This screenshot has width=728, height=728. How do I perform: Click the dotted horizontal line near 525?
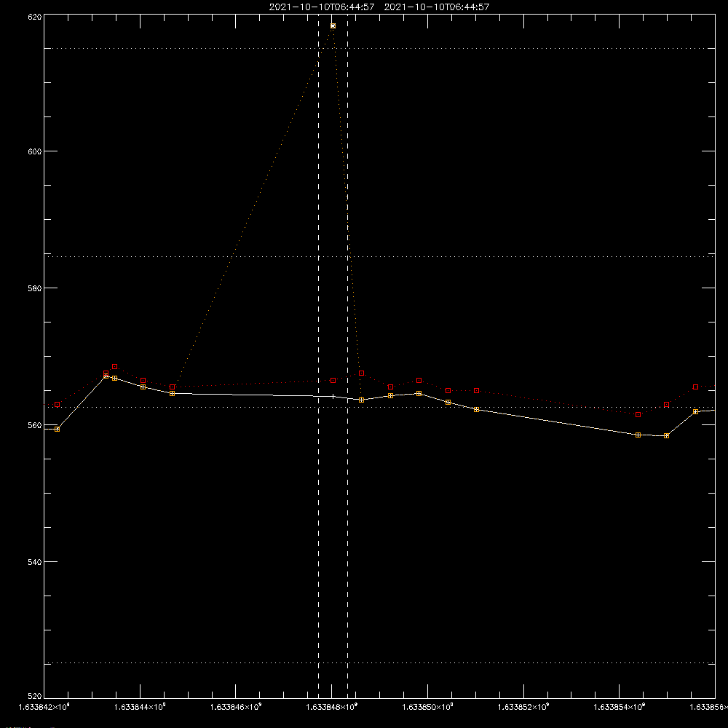coord(379,663)
